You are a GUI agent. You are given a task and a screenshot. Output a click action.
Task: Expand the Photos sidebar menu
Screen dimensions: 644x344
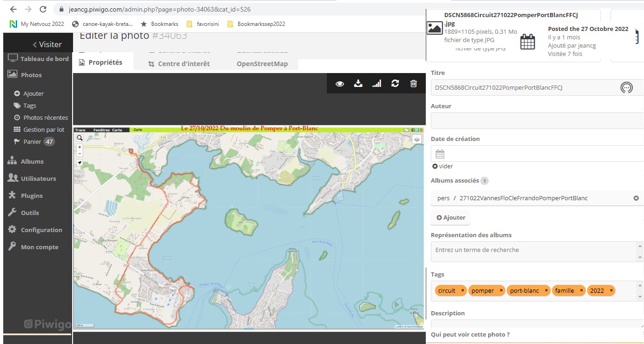31,75
